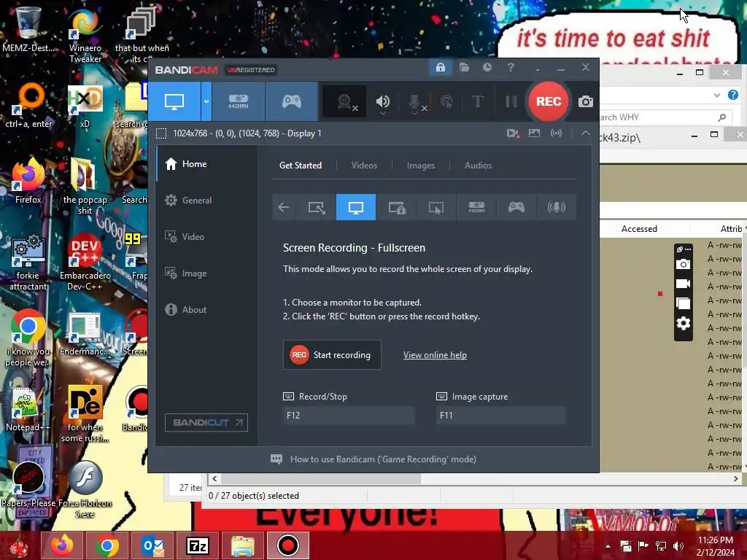Screen dimensions: 747x560
Task: Toggle microphone icon in toolbar
Action: coord(414,101)
